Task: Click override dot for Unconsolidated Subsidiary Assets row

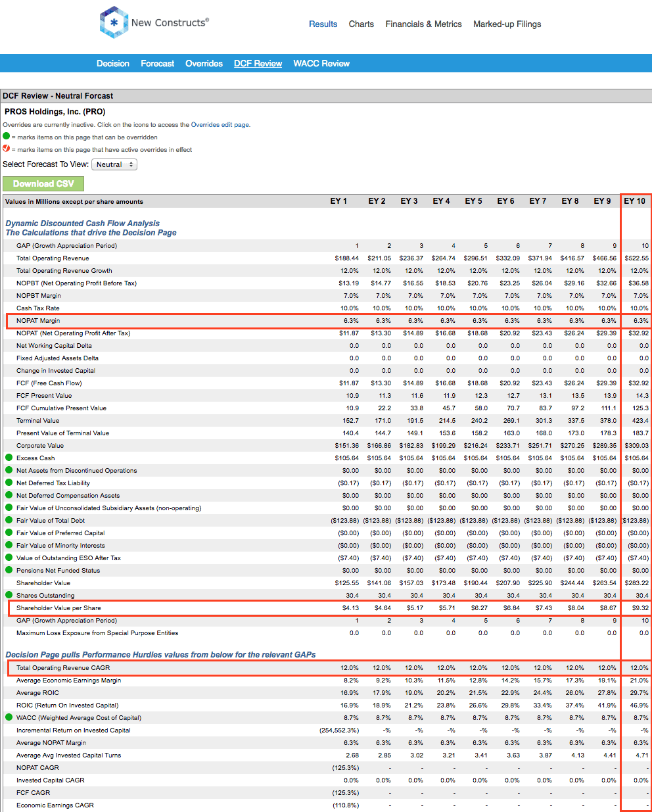Action: point(9,508)
